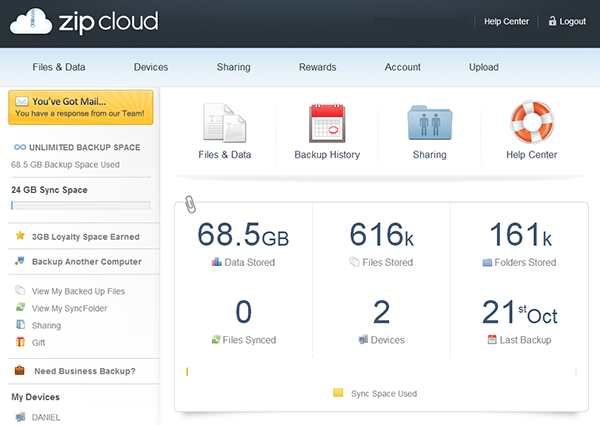The height and width of the screenshot is (425, 600).
Task: Open the Rewards menu tab
Action: 318,67
